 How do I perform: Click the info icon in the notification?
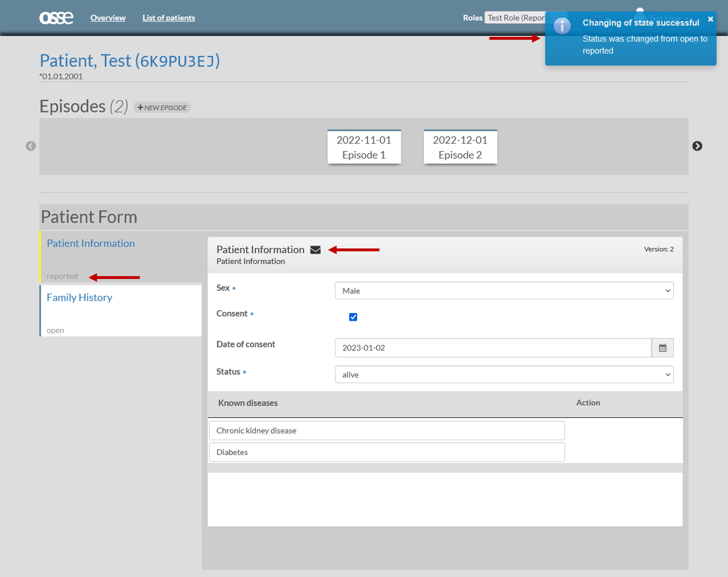562,25
